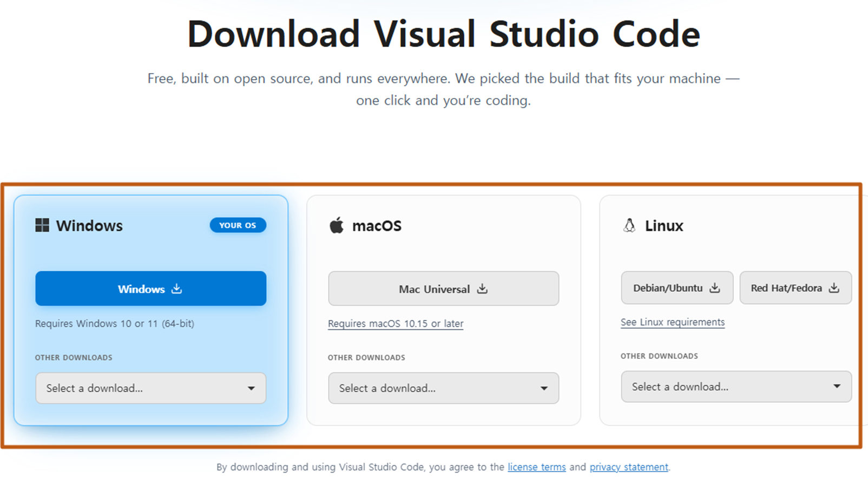Click the Linux card title text
The width and height of the screenshot is (868, 484).
(664, 226)
